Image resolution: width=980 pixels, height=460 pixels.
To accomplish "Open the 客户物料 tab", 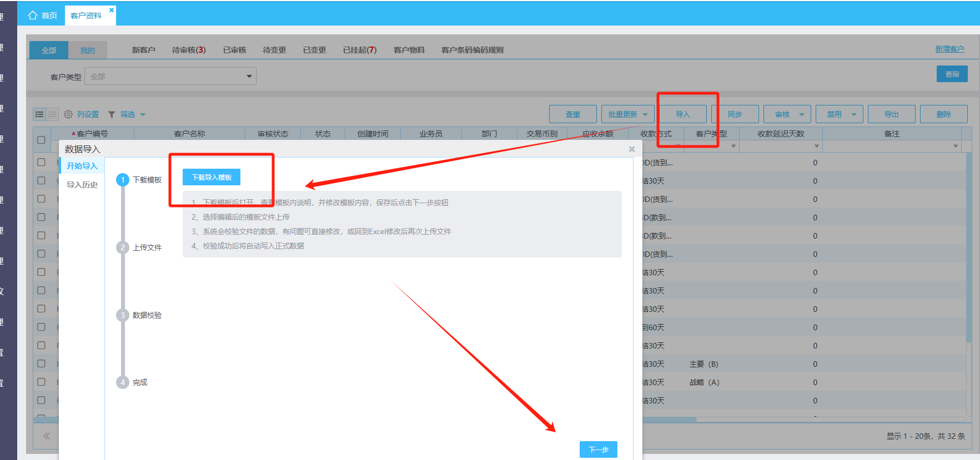I will pyautogui.click(x=409, y=50).
